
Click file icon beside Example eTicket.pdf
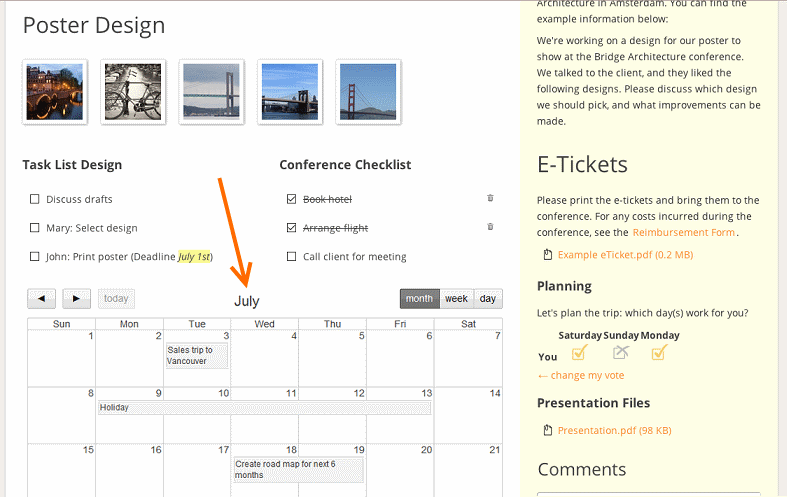[548, 255]
